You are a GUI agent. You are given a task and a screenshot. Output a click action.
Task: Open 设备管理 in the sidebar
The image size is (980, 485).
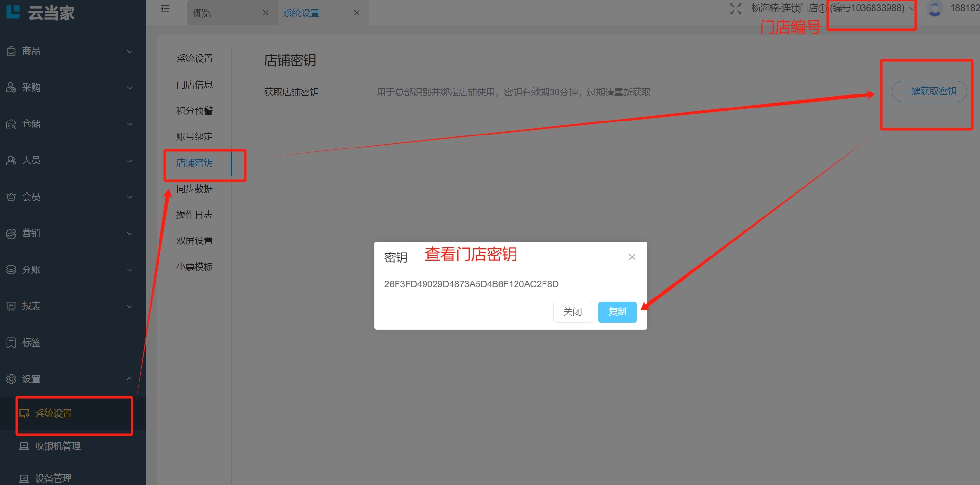[x=53, y=478]
